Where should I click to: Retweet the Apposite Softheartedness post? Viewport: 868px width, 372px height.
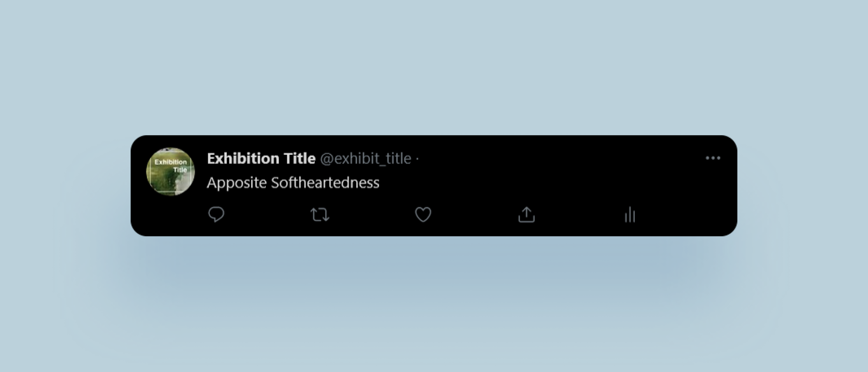pyautogui.click(x=320, y=215)
